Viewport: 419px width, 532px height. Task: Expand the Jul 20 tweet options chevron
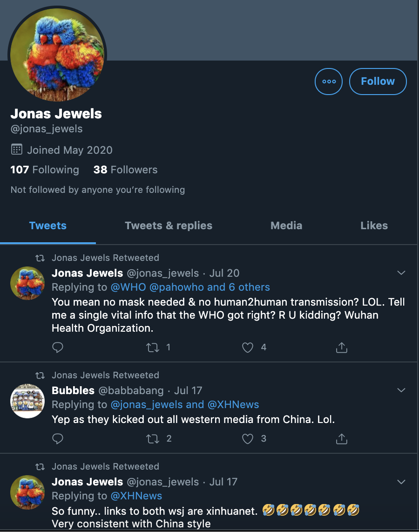[401, 273]
